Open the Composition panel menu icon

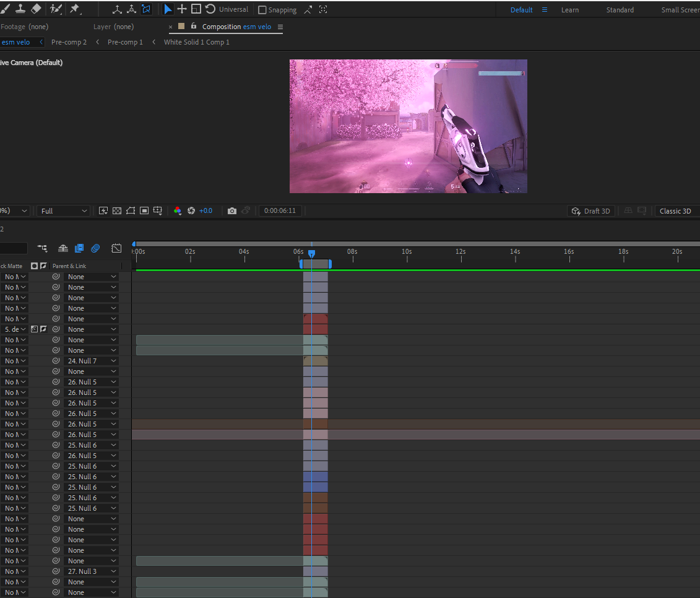click(280, 27)
